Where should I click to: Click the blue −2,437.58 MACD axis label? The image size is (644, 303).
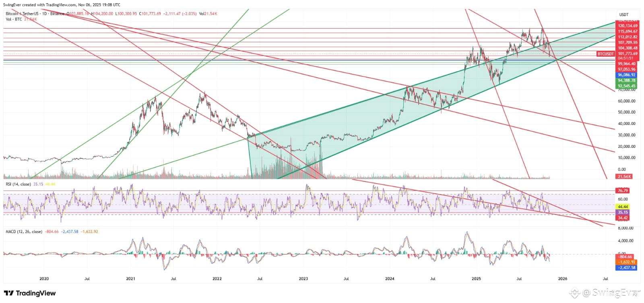pyautogui.click(x=627, y=268)
